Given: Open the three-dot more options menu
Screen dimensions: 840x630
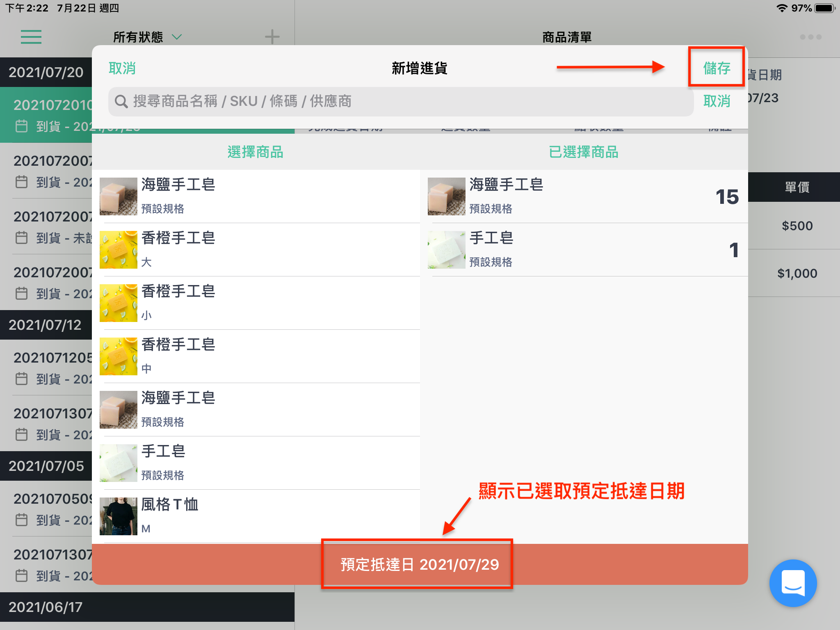Looking at the screenshot, I should [x=810, y=37].
